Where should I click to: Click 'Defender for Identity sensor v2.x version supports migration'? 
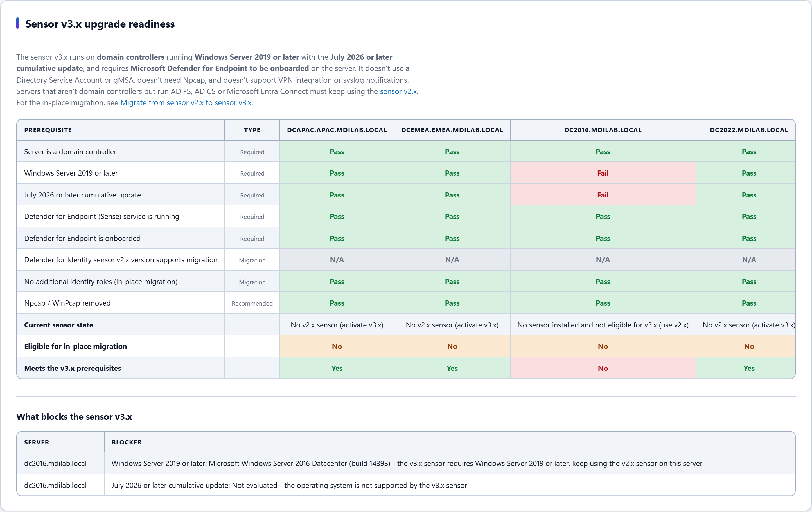point(121,260)
